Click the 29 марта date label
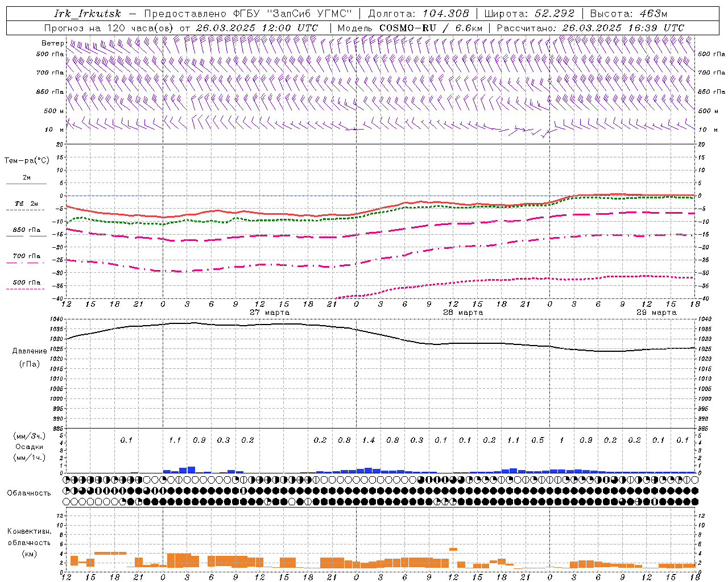The height and width of the screenshot is (582, 728). (656, 313)
